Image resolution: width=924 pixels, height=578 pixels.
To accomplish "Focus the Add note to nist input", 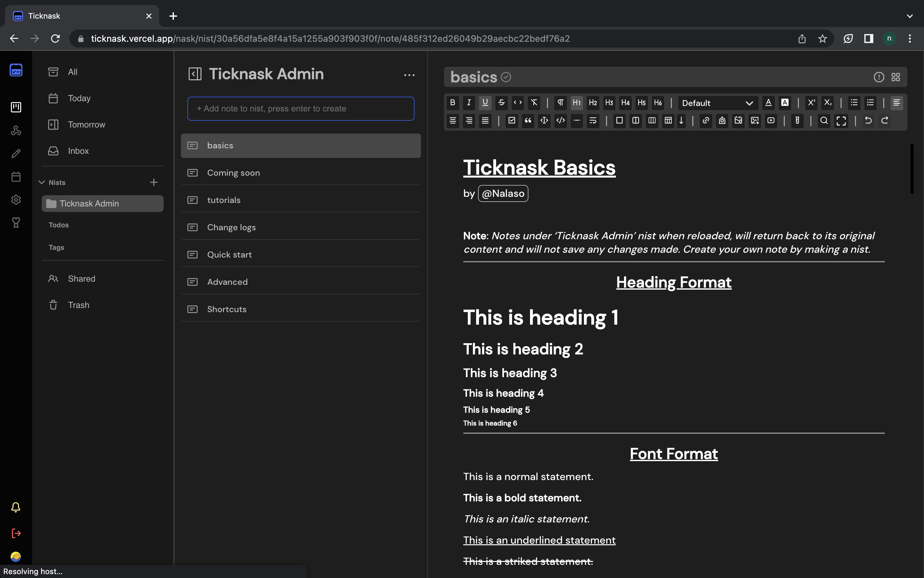I will click(x=301, y=109).
